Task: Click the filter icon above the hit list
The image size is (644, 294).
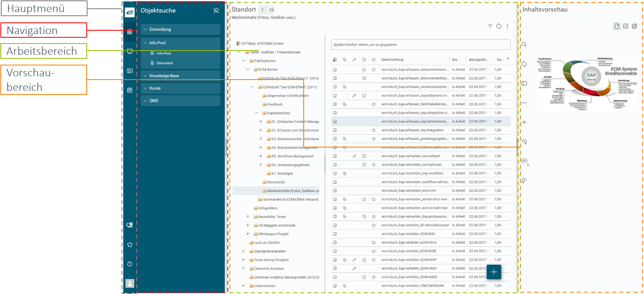Action: [x=490, y=26]
